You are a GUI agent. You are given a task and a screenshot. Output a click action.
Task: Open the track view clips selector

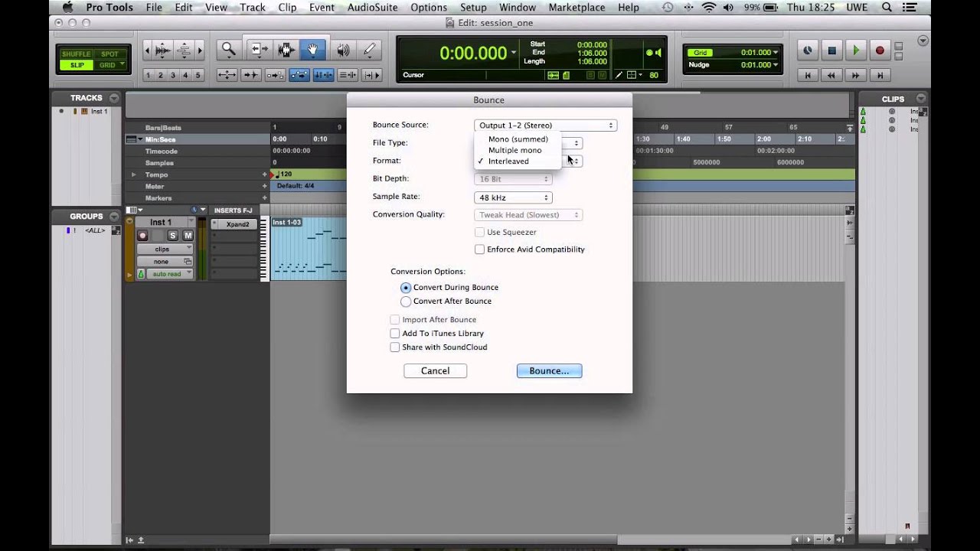[165, 249]
